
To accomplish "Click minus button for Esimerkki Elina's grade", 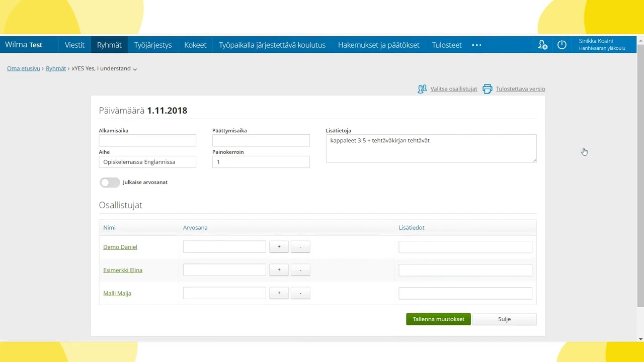I will pyautogui.click(x=300, y=270).
